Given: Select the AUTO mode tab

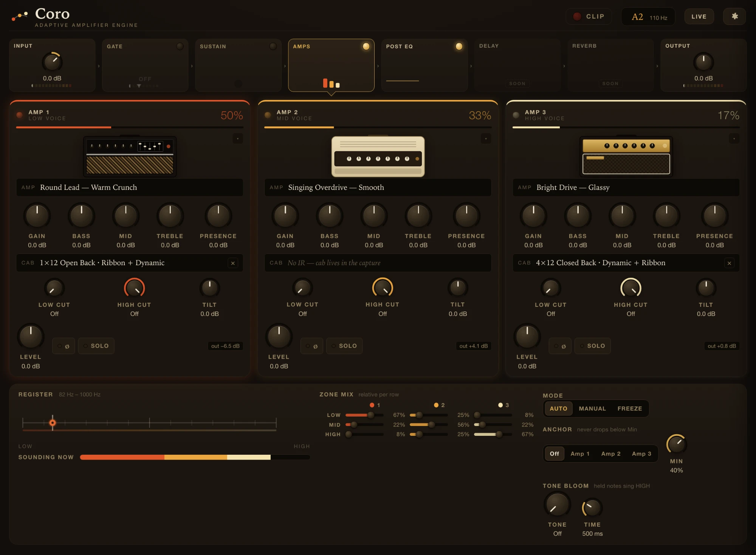Looking at the screenshot, I should coord(558,409).
